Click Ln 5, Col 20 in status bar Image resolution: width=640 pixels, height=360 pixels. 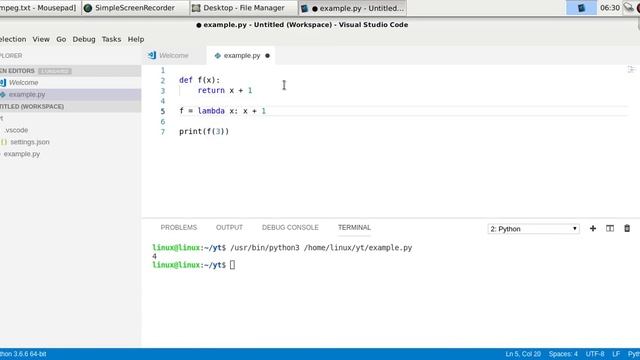(523, 354)
